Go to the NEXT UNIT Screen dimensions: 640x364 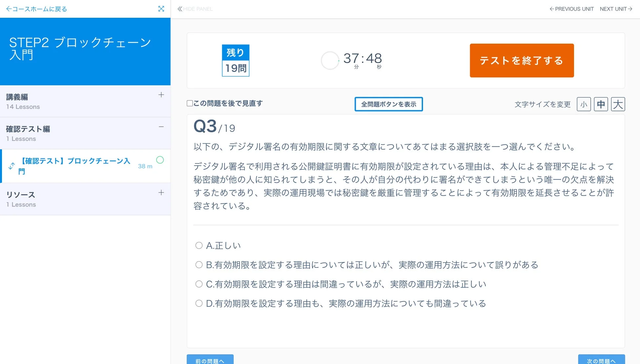[x=616, y=9]
